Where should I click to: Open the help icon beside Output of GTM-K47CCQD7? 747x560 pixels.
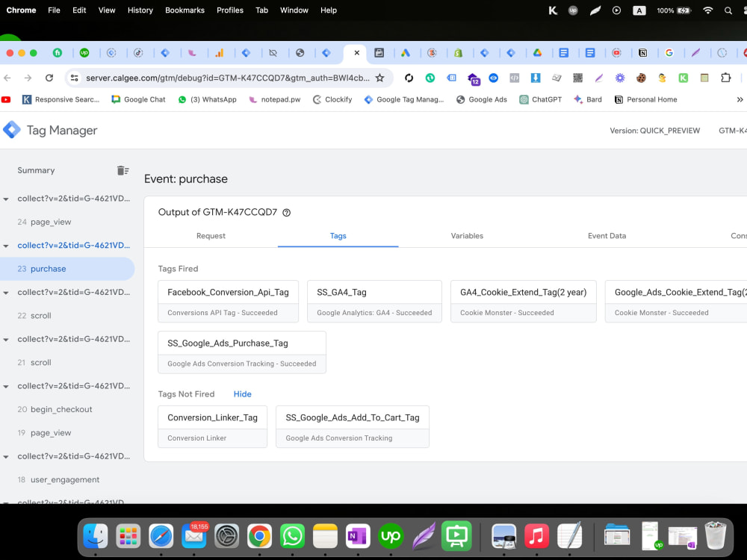286,212
